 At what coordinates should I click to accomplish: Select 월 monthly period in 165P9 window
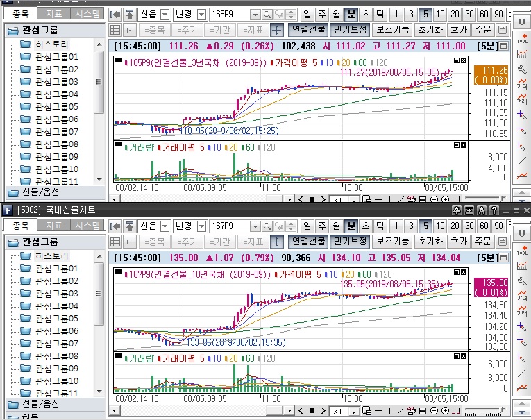coord(336,15)
